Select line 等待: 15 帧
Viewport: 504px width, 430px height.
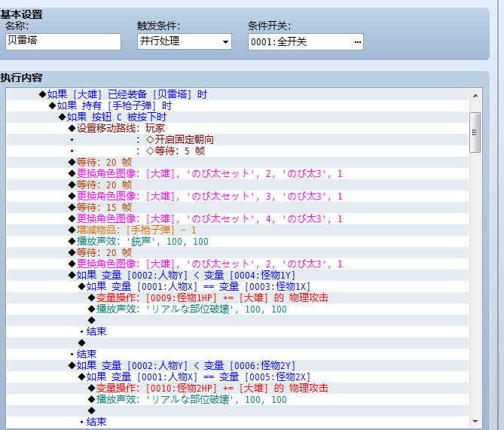click(x=237, y=207)
